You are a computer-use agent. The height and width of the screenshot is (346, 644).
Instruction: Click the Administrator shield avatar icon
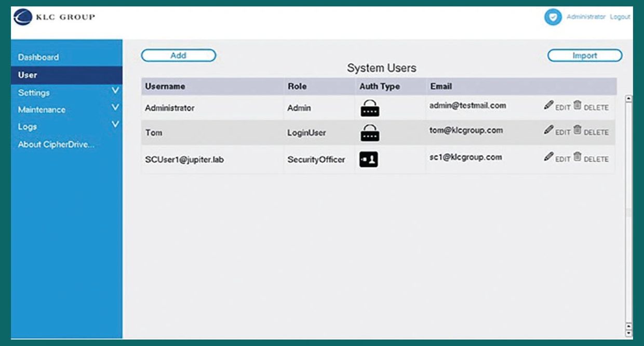pos(553,17)
